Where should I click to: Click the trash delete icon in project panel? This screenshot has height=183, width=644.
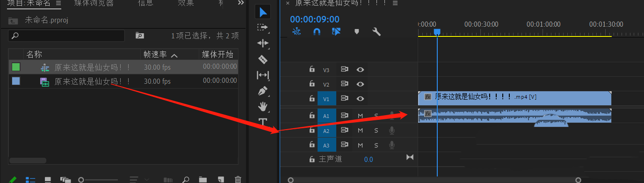pos(238,179)
